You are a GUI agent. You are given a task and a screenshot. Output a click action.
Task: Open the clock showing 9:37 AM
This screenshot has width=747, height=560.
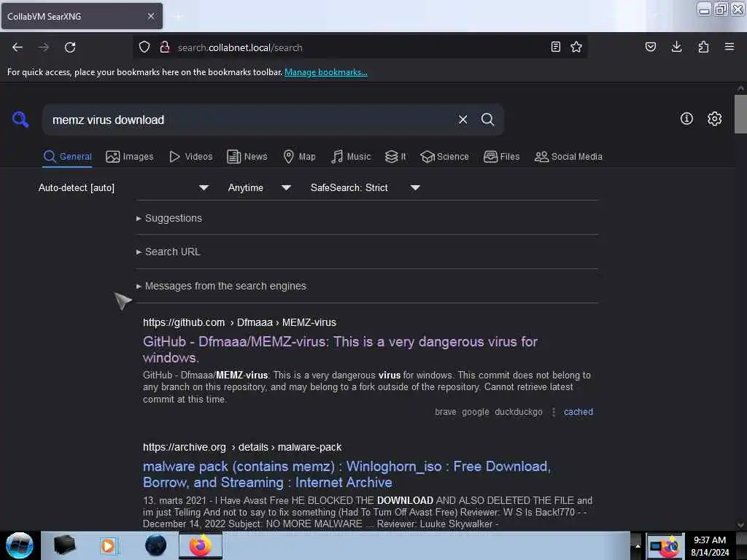[x=710, y=545]
